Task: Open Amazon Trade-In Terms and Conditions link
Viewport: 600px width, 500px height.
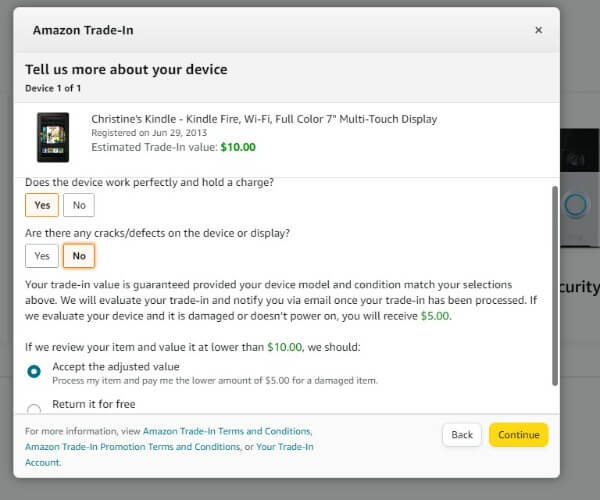Action: click(227, 431)
